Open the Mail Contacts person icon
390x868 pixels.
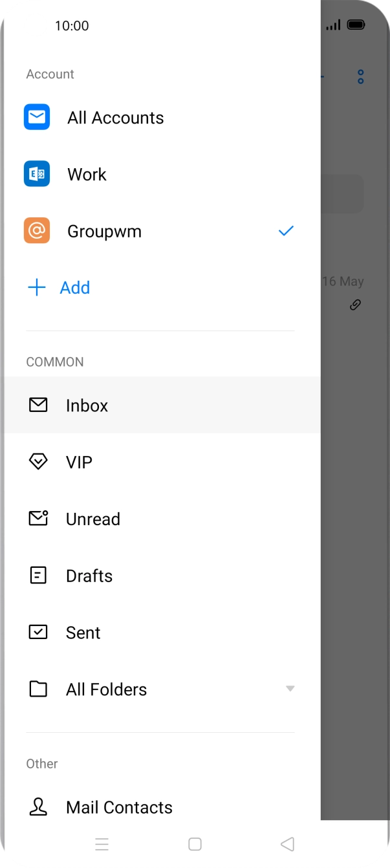point(38,807)
